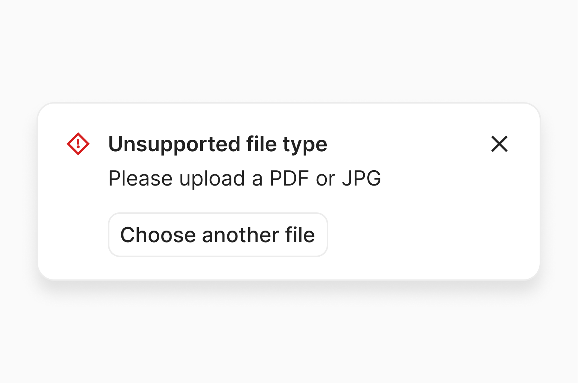Click the word JPG in the message
Screen dimensions: 588x383
point(361,178)
